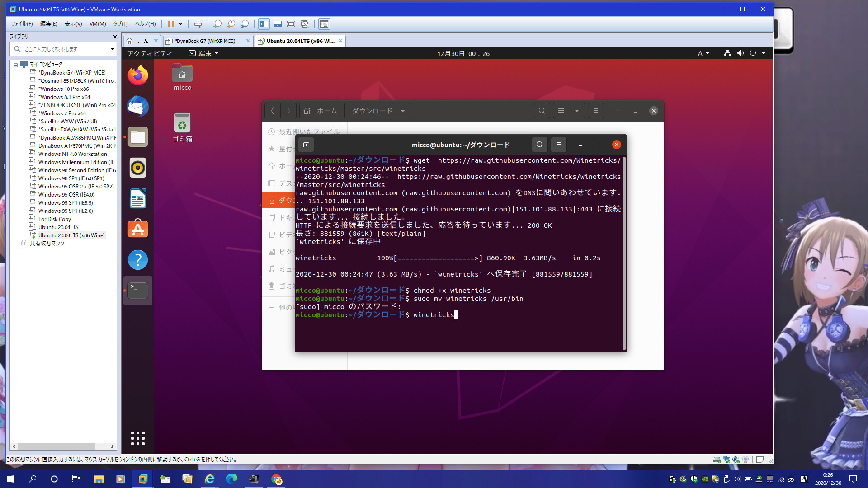Enter full screen mode icon
The image size is (868, 488).
pos(291,24)
